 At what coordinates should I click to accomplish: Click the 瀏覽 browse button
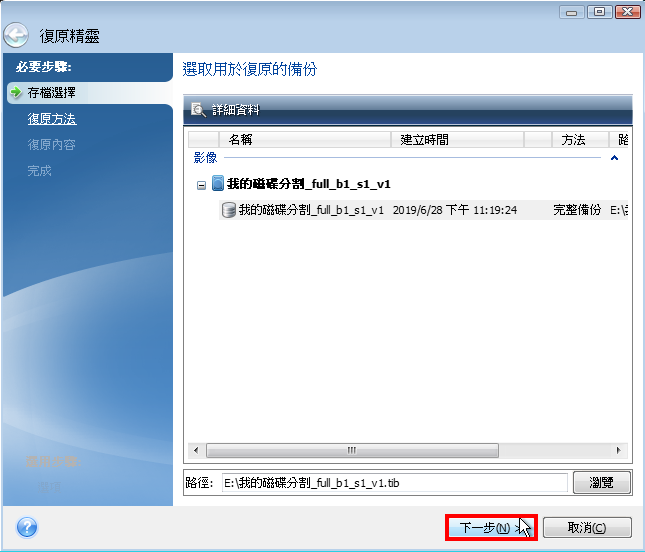pos(601,483)
